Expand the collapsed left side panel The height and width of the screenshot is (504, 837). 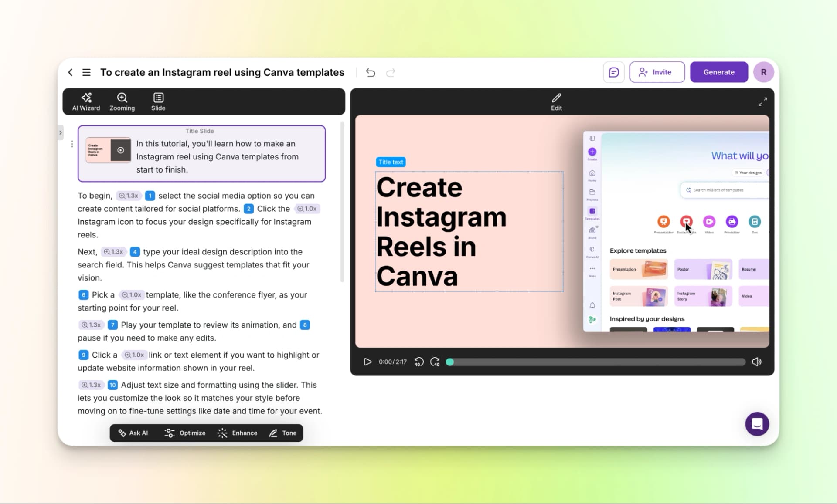[61, 132]
